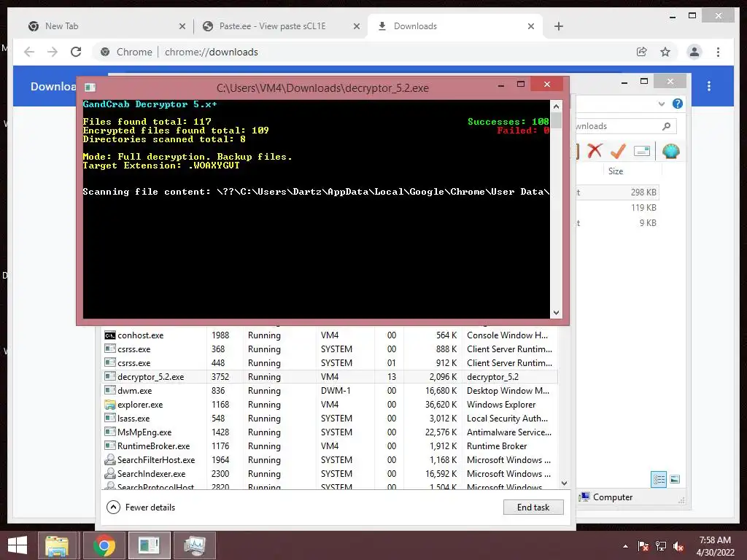Switch Explorer to details view
747x560 pixels.
pyautogui.click(x=659, y=479)
